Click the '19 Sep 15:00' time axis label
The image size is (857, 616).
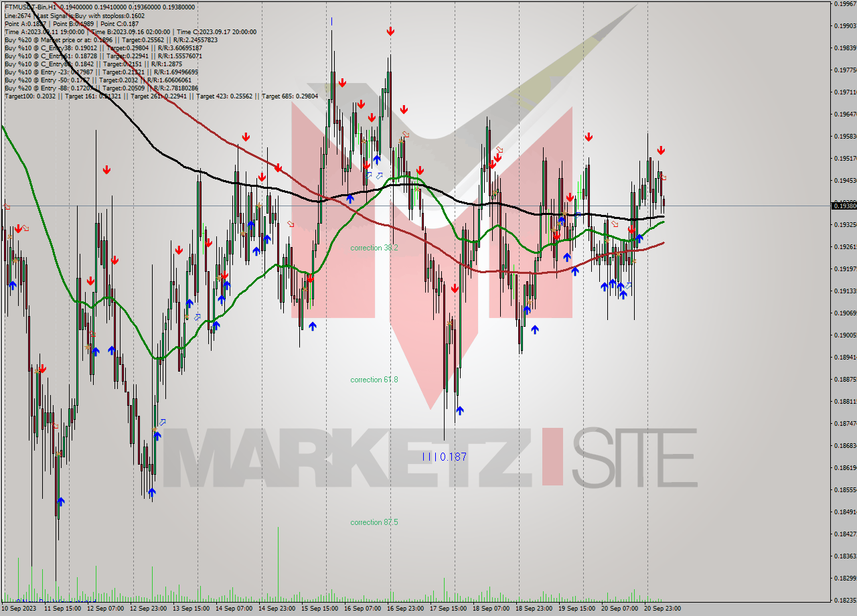point(576,609)
